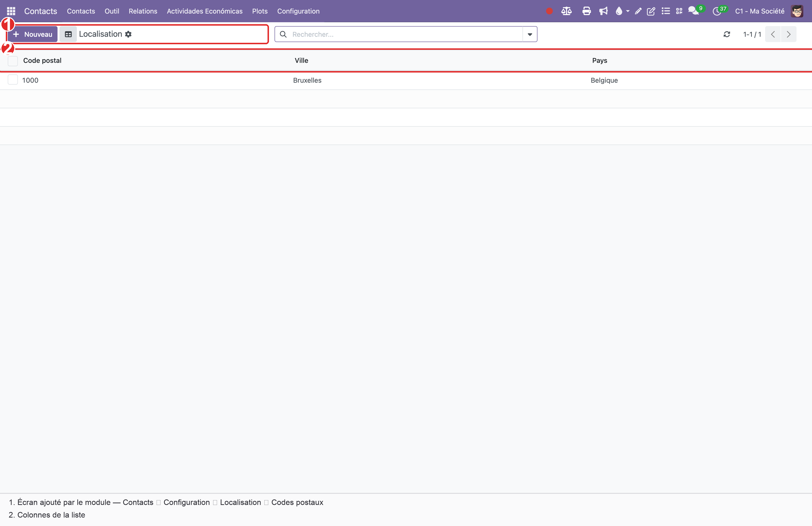The height and width of the screenshot is (526, 812).
Task: Open the apps grid home menu
Action: click(11, 11)
